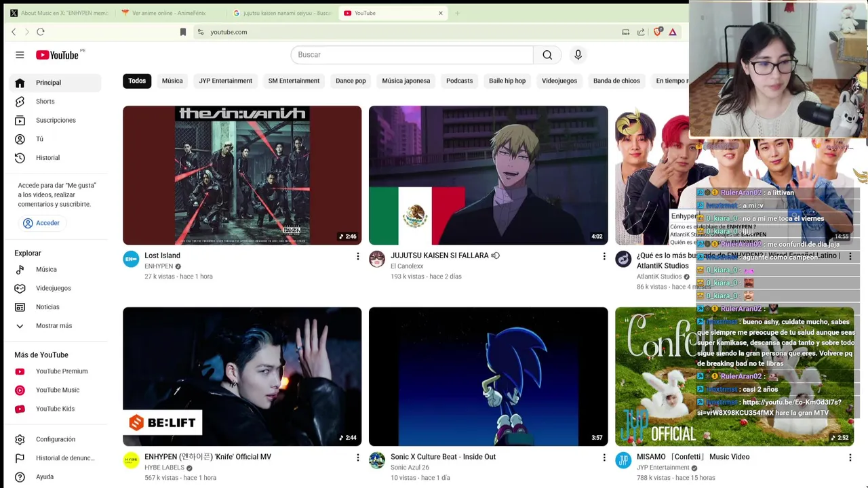Open Música under Explorar
Image resolution: width=868 pixels, height=488 pixels.
(x=55, y=270)
